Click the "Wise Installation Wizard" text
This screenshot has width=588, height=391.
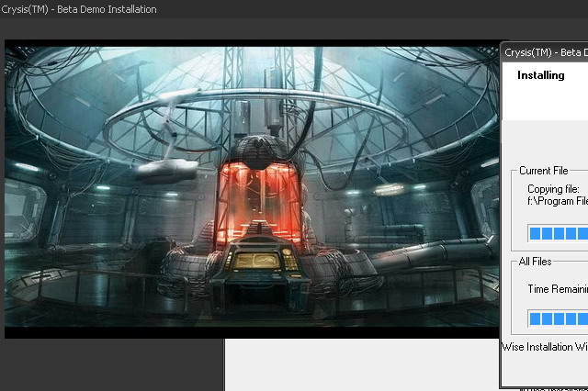click(545, 347)
